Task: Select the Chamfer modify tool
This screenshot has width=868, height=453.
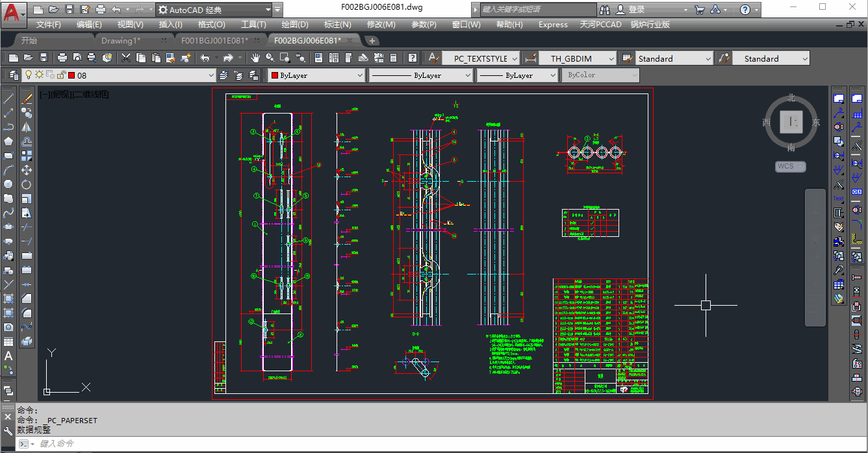Action: (x=27, y=299)
